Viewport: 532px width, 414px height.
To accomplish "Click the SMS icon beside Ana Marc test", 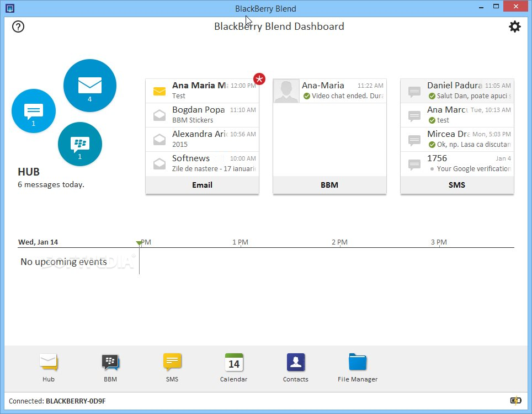I will (x=414, y=116).
